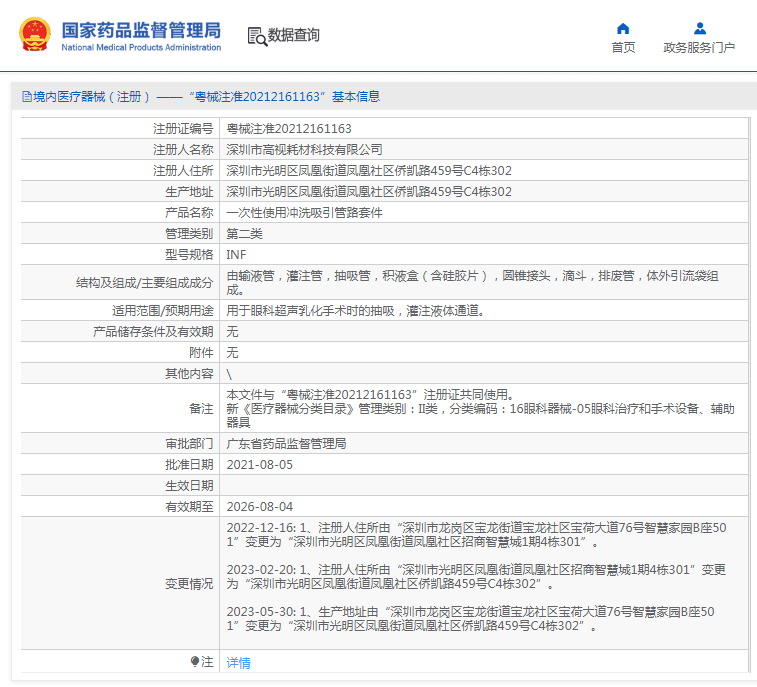757x687 pixels.
Task: Click the 国家药品监督管理局 title
Action: (x=141, y=30)
